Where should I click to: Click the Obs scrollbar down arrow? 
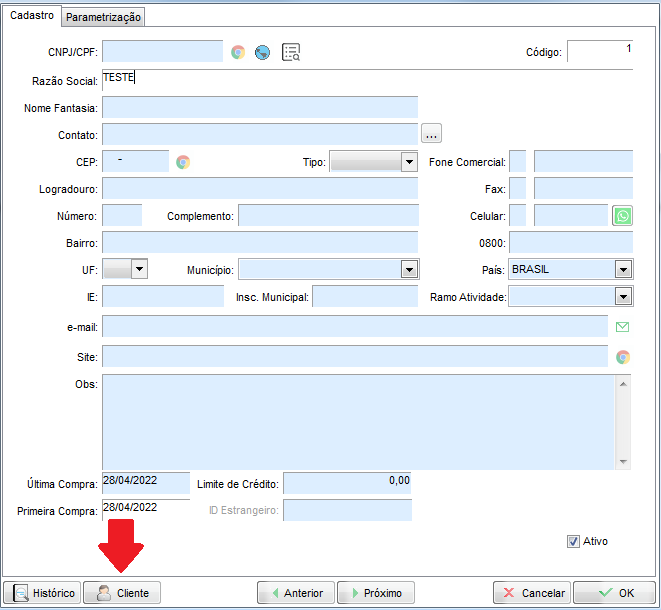coord(624,462)
